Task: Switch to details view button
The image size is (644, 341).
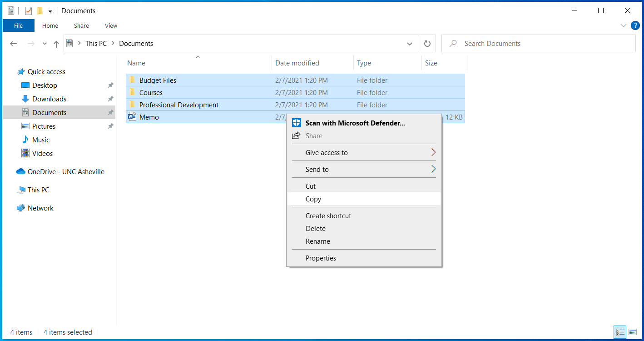Action: [620, 332]
